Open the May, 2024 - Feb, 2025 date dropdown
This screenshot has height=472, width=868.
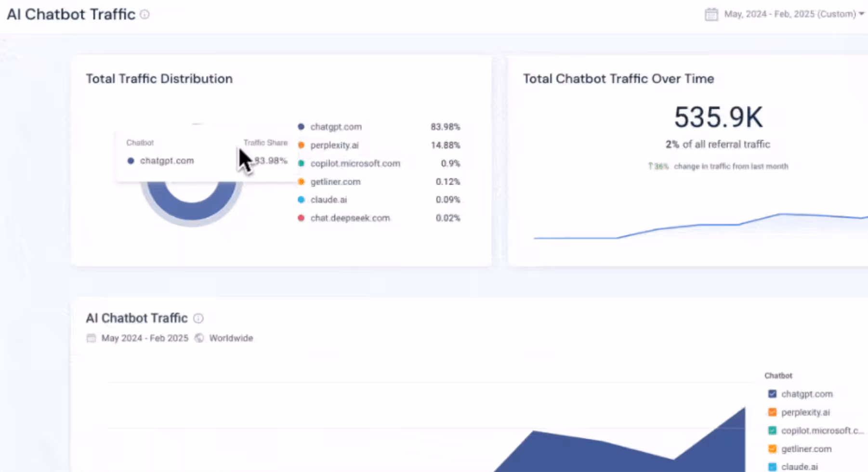tap(793, 14)
